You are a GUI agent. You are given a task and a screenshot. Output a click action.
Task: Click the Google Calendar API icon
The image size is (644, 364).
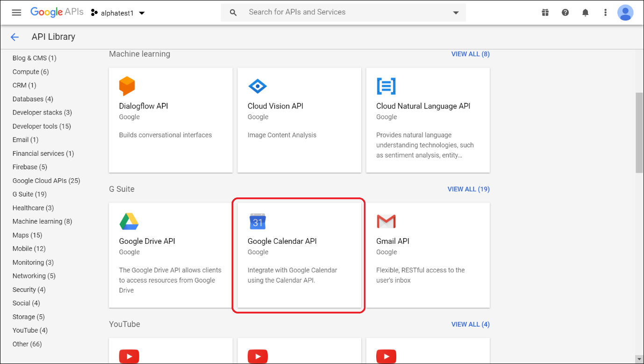(258, 222)
